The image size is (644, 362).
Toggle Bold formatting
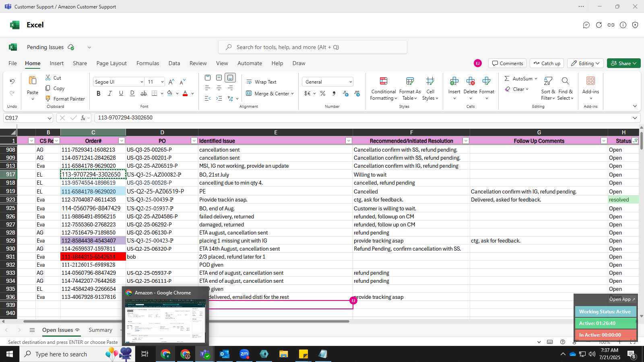99,93
